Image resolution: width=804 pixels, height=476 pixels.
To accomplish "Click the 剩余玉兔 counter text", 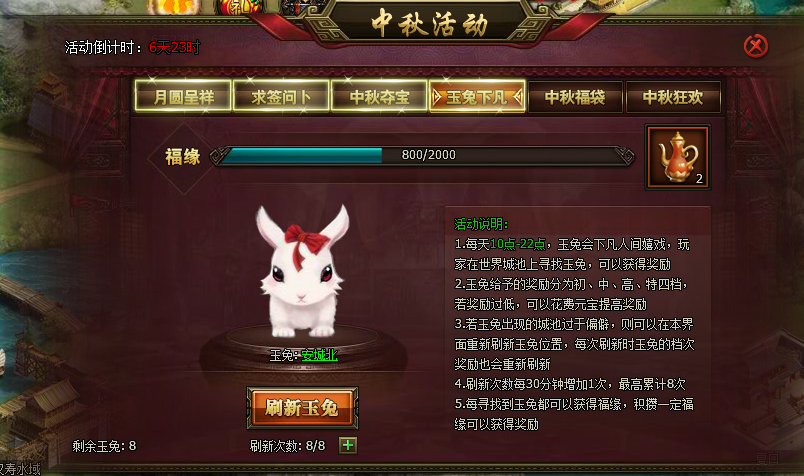I will pos(104,446).
